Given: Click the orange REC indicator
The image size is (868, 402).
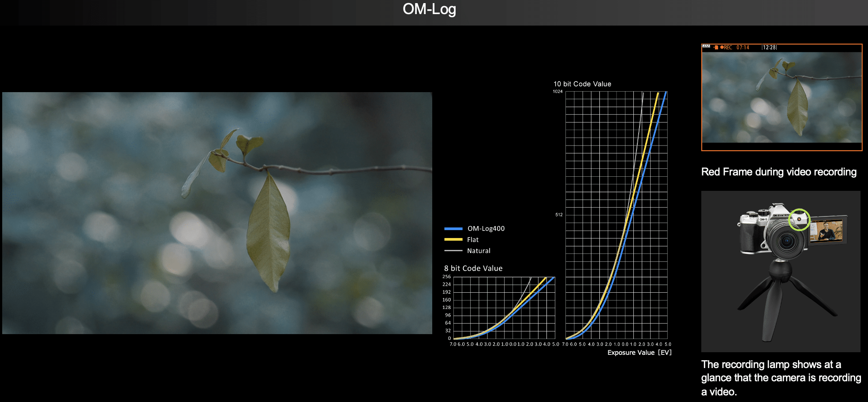Looking at the screenshot, I should (x=726, y=48).
